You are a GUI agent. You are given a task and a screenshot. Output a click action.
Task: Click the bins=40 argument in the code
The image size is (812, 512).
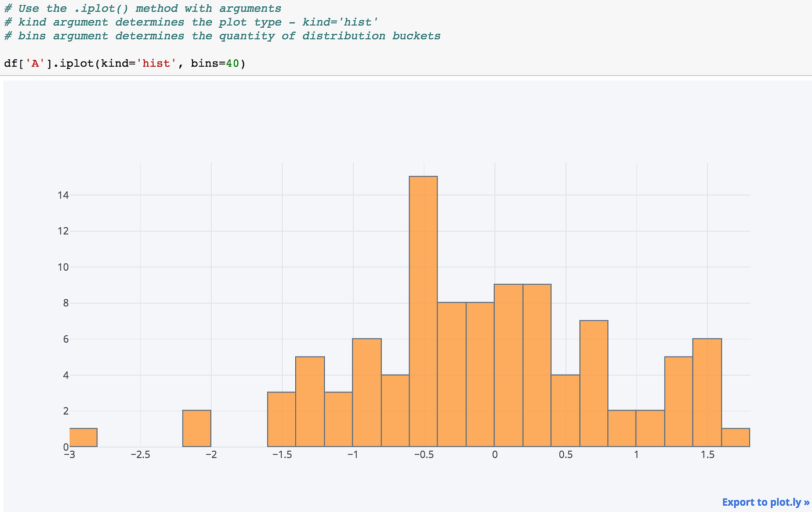coord(215,63)
